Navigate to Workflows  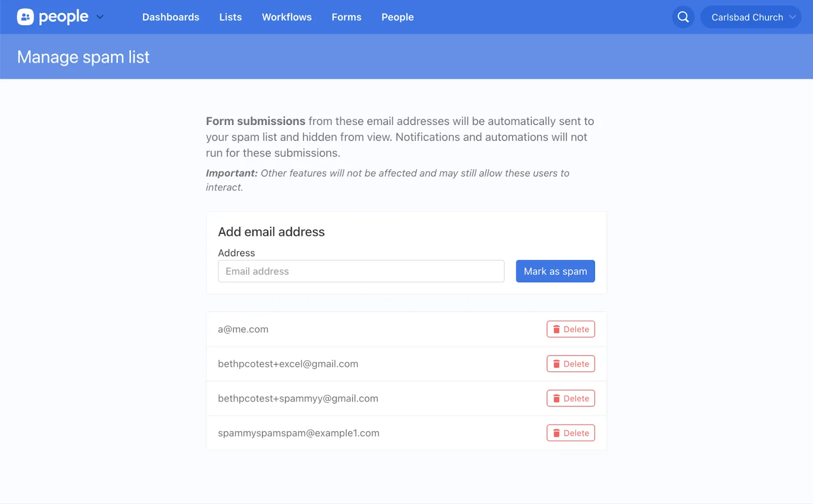287,17
